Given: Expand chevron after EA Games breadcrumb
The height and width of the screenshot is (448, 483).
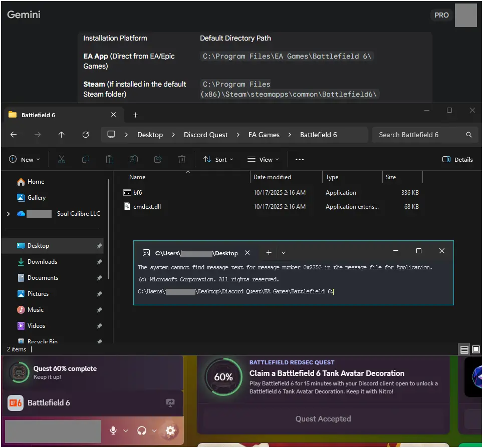Looking at the screenshot, I should click(x=290, y=135).
